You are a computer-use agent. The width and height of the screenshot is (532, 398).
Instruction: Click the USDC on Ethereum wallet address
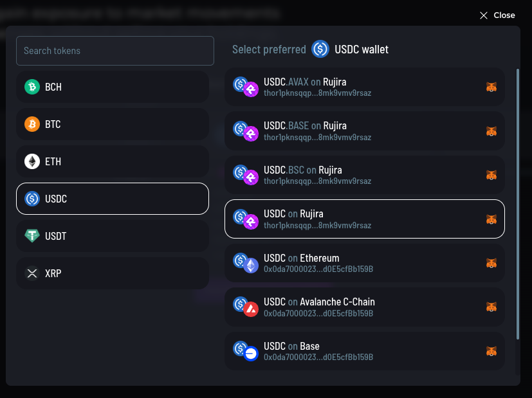pyautogui.click(x=318, y=269)
